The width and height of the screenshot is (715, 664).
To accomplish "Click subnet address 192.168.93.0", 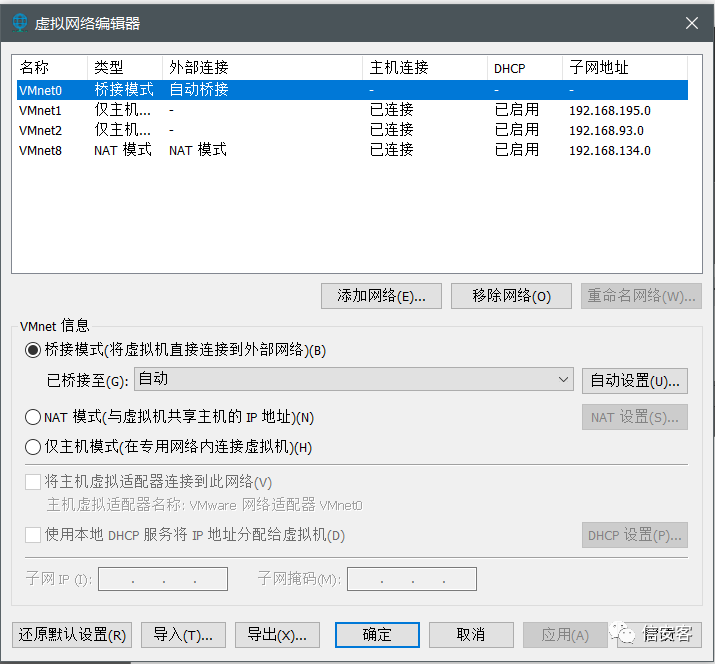I will [x=606, y=130].
